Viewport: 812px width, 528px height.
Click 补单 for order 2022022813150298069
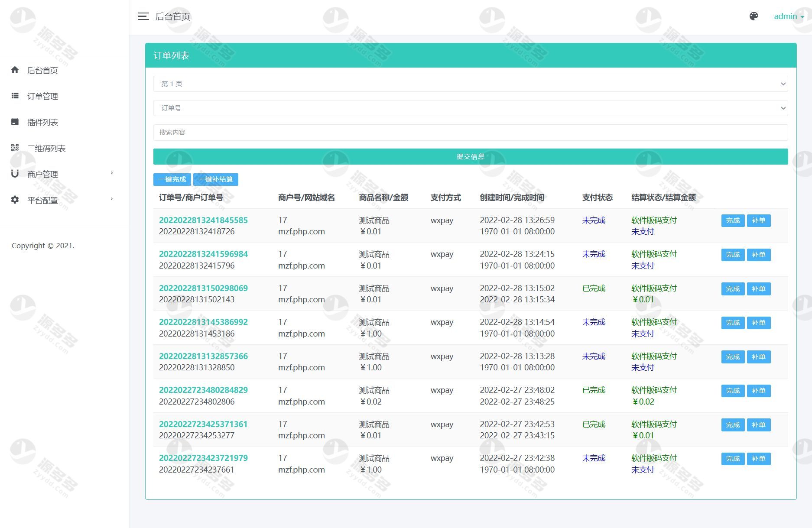[759, 289]
